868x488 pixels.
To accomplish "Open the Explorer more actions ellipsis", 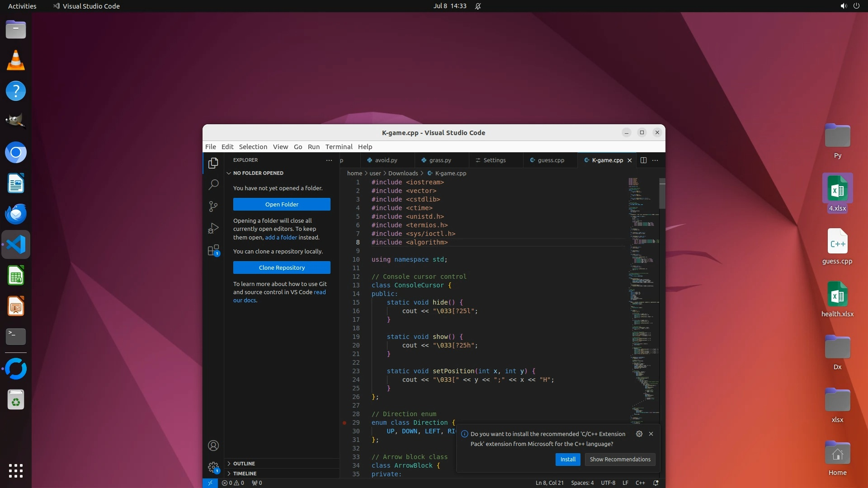I will [x=329, y=160].
